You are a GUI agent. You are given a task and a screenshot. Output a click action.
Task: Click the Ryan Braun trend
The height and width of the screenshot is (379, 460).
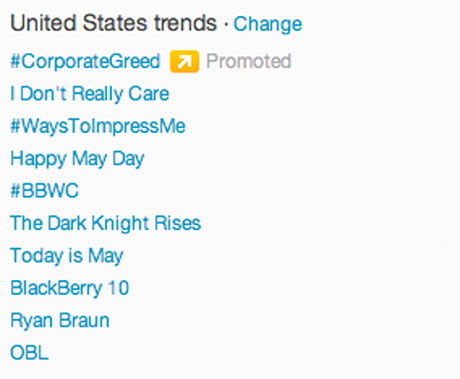(60, 321)
